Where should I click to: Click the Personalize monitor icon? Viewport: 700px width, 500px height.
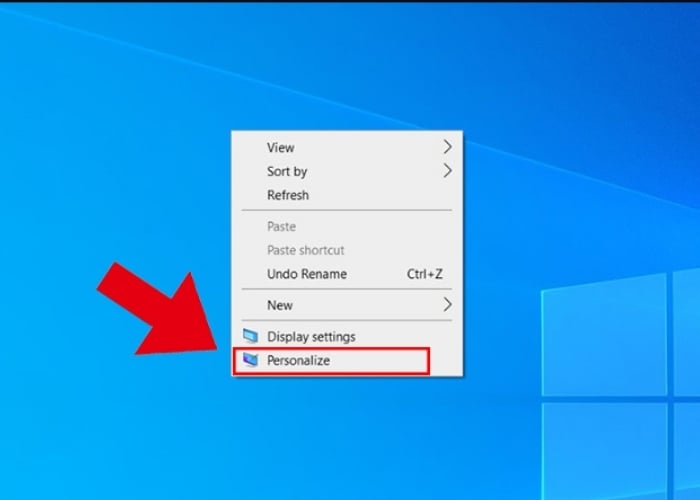pos(250,360)
